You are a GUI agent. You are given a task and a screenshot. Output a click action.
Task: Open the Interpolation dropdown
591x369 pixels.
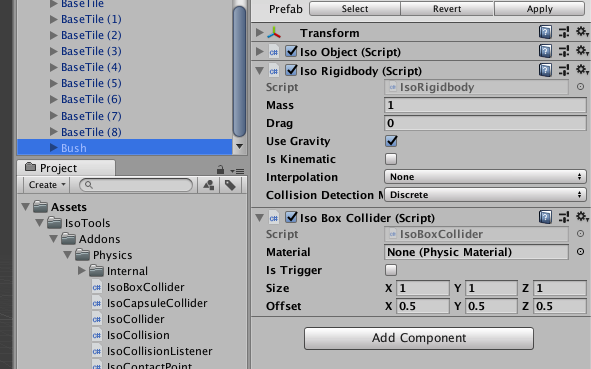point(485,176)
